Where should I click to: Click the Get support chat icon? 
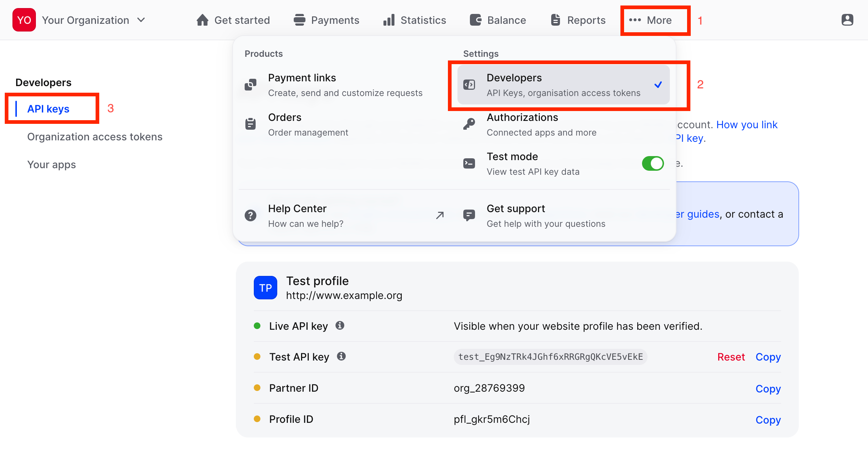(x=469, y=215)
